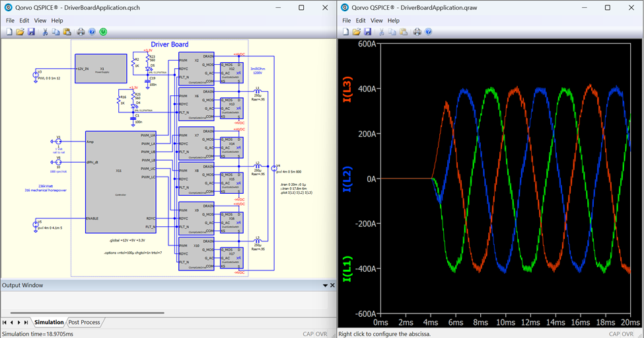The image size is (644, 338).
Task: Create a new schematic from the toolbar
Action: point(9,32)
